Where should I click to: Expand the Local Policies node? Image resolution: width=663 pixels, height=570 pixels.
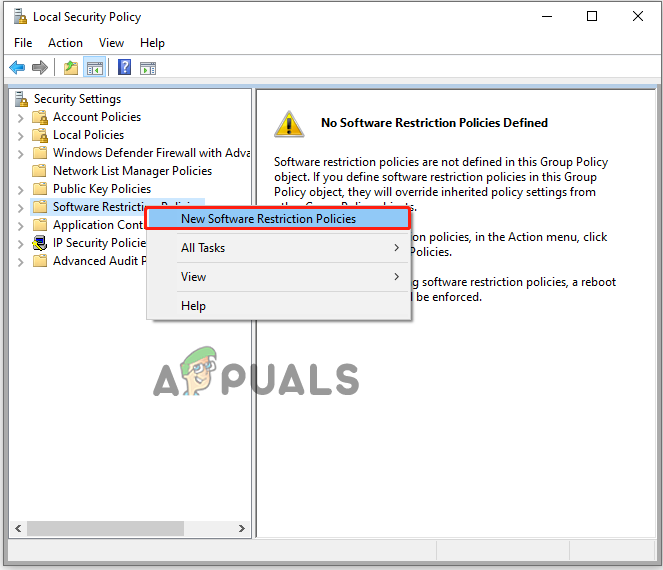tap(20, 136)
